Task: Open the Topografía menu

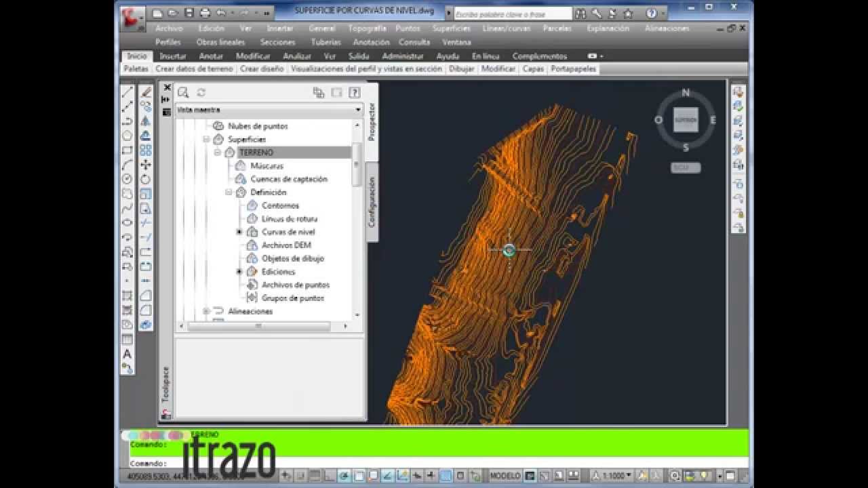Action: [x=367, y=28]
